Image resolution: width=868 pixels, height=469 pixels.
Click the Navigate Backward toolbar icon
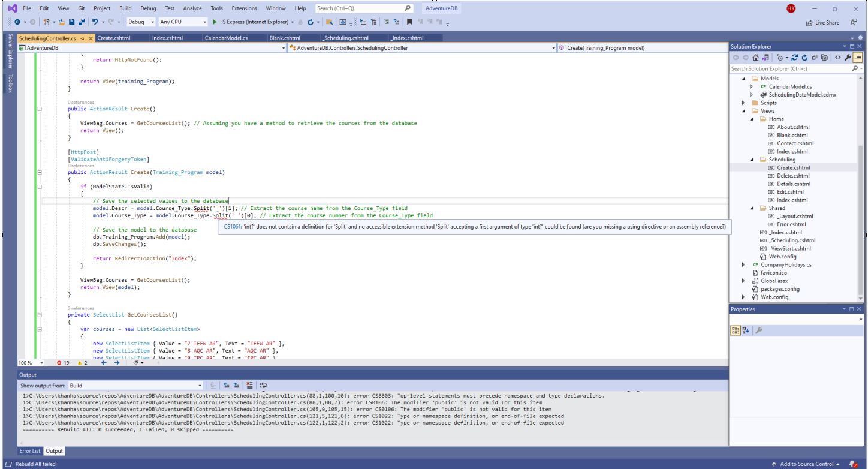click(x=17, y=22)
